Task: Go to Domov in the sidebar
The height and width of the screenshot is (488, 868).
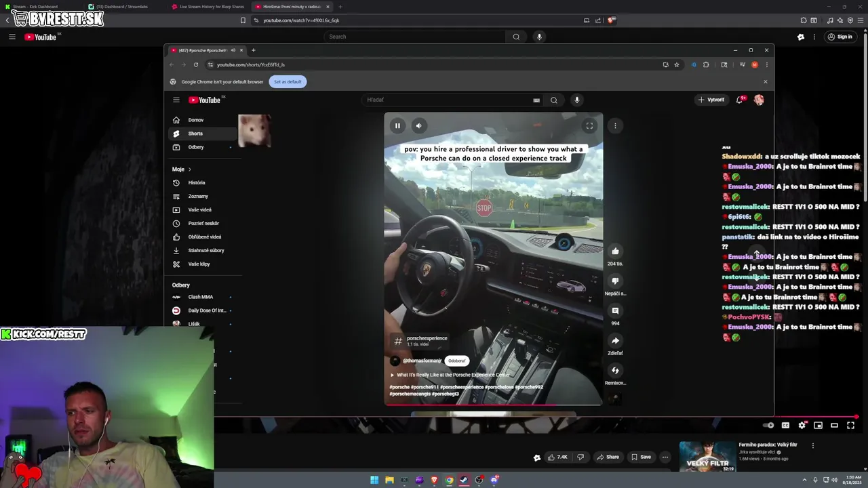Action: [x=203, y=120]
